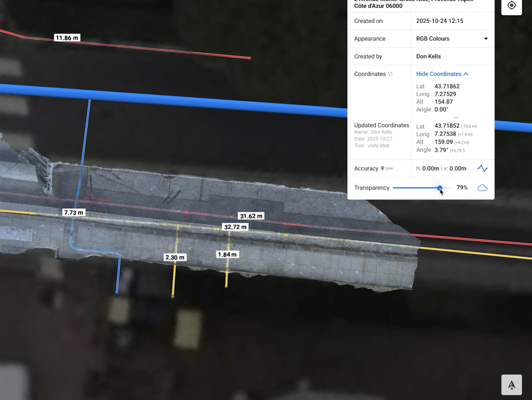Select the 31.62 m measurement label
The height and width of the screenshot is (400, 532).
pyautogui.click(x=250, y=215)
